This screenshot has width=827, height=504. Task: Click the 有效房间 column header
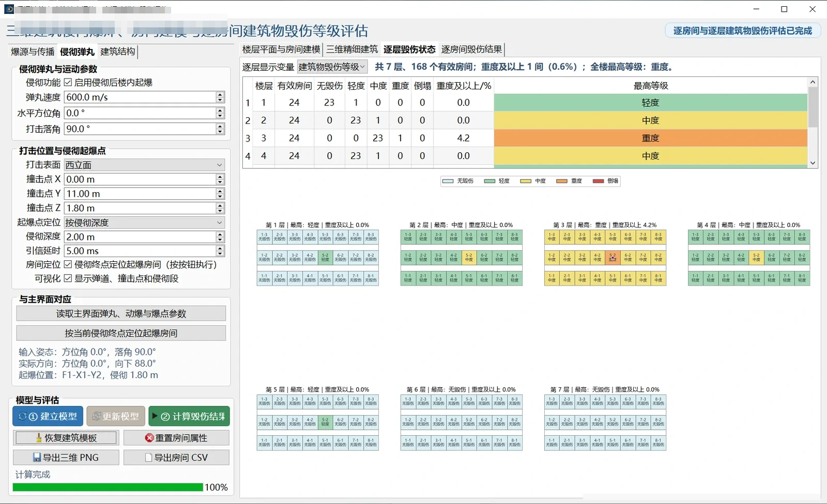294,86
